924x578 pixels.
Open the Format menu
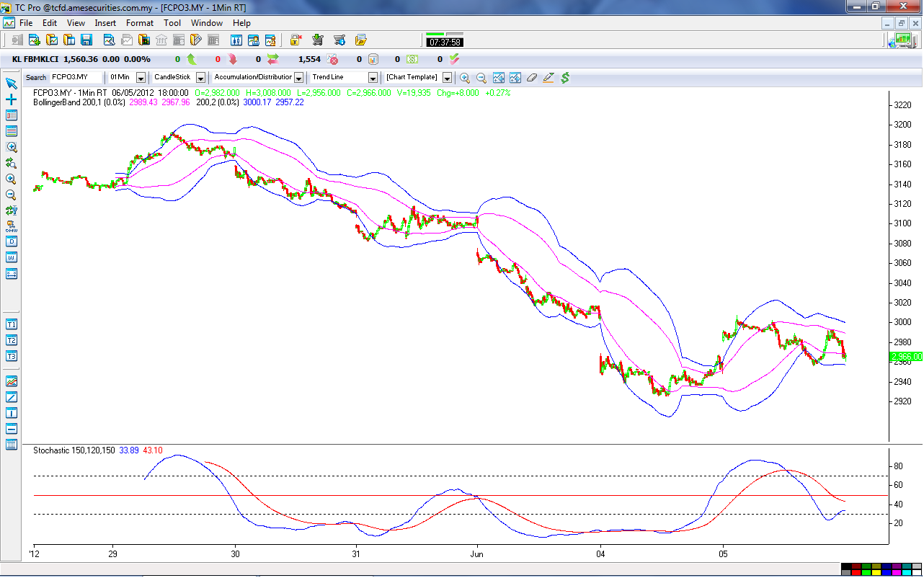pyautogui.click(x=140, y=22)
